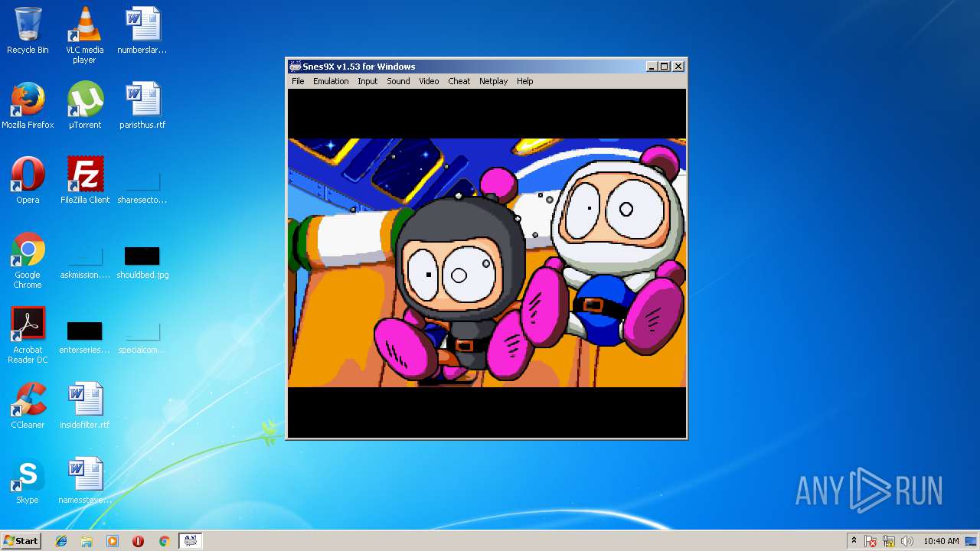Click the Snes9X game display area
Image resolution: width=980 pixels, height=551 pixels.
(487, 262)
